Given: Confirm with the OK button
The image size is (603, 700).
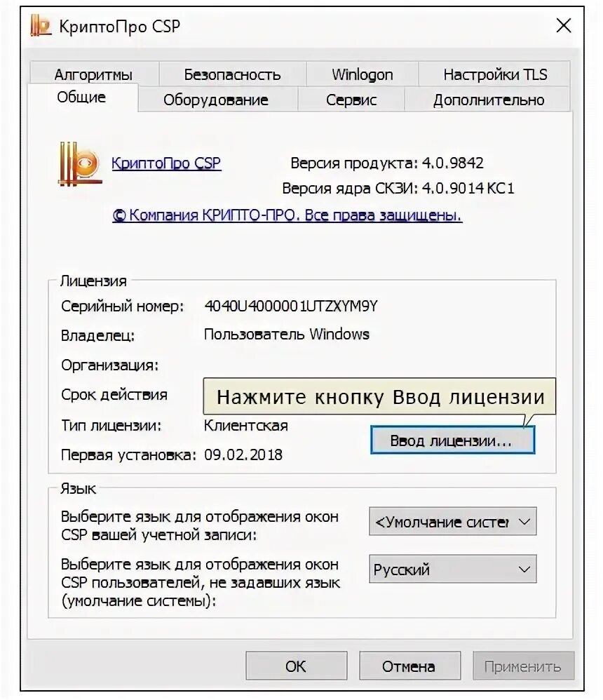Looking at the screenshot, I should coord(296,666).
